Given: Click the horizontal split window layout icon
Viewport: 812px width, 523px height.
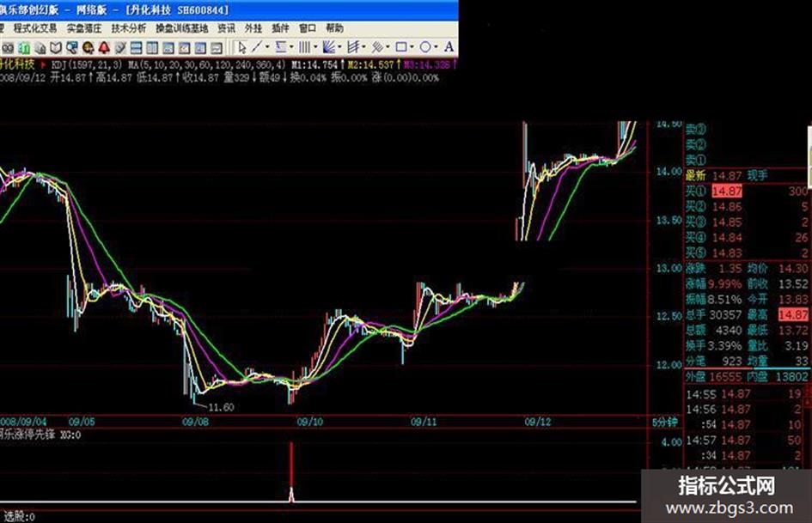Looking at the screenshot, I should (137, 48).
